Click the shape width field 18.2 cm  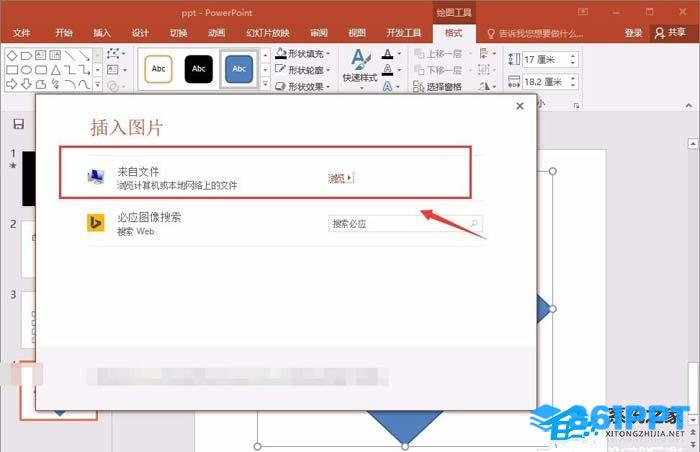click(550, 82)
